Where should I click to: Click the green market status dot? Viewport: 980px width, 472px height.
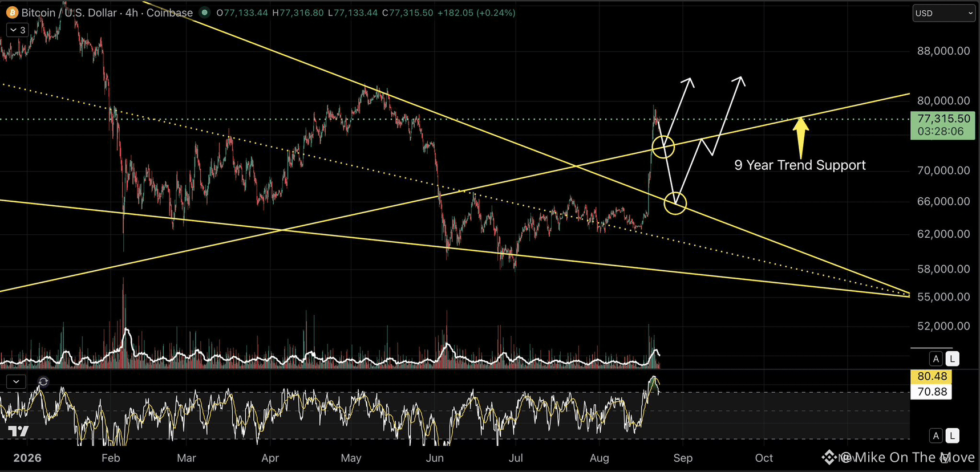tap(205, 13)
